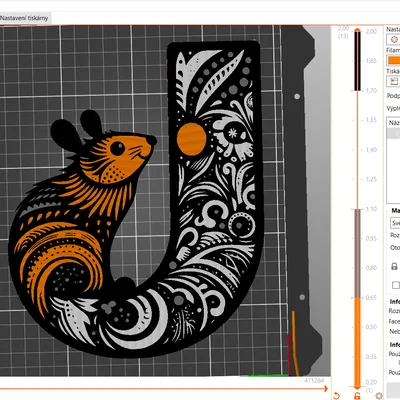Viewport: 400px width, 400px height.
Task: Click the gray button at the sidebar bottom
Action: (x=393, y=389)
